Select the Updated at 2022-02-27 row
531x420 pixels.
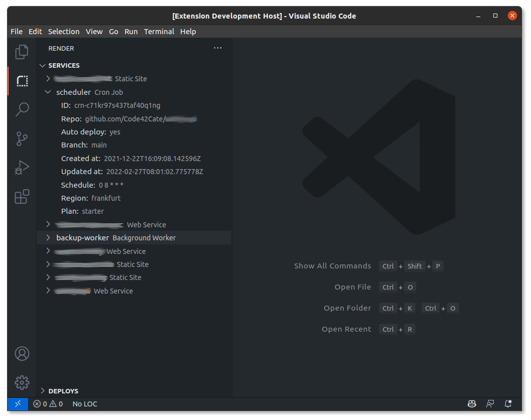134,172
